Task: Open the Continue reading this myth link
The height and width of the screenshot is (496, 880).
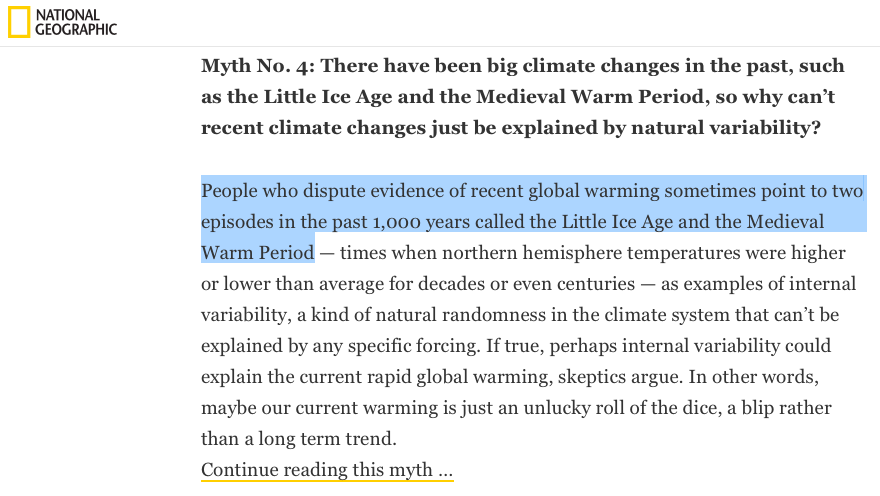Action: tap(327, 470)
